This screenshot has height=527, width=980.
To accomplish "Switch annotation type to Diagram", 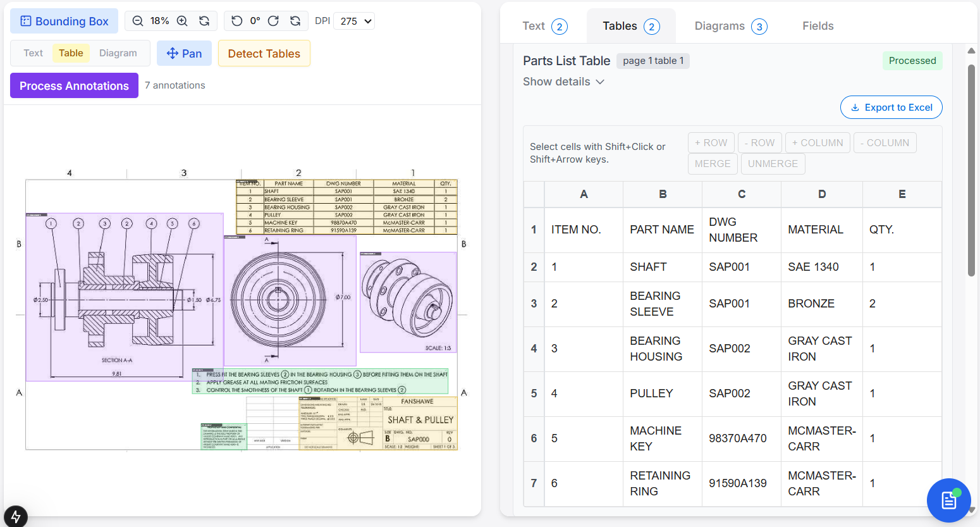I will point(118,53).
